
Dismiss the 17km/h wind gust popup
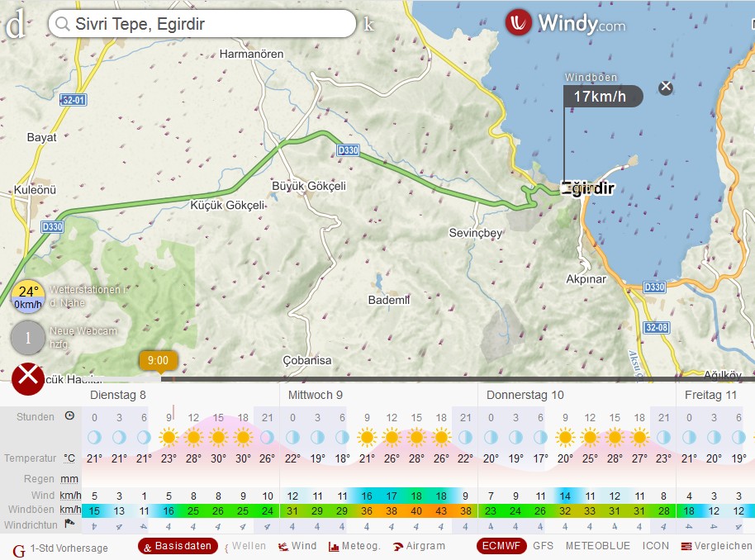pos(666,87)
